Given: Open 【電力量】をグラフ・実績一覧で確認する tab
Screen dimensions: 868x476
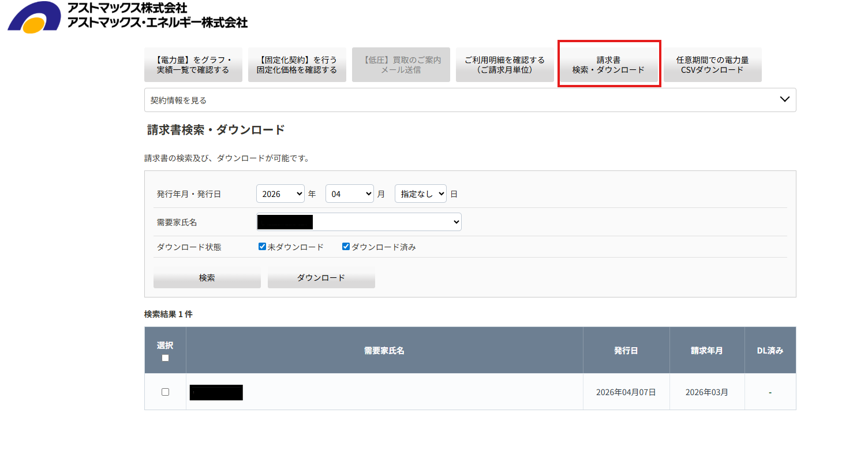Looking at the screenshot, I should [193, 65].
